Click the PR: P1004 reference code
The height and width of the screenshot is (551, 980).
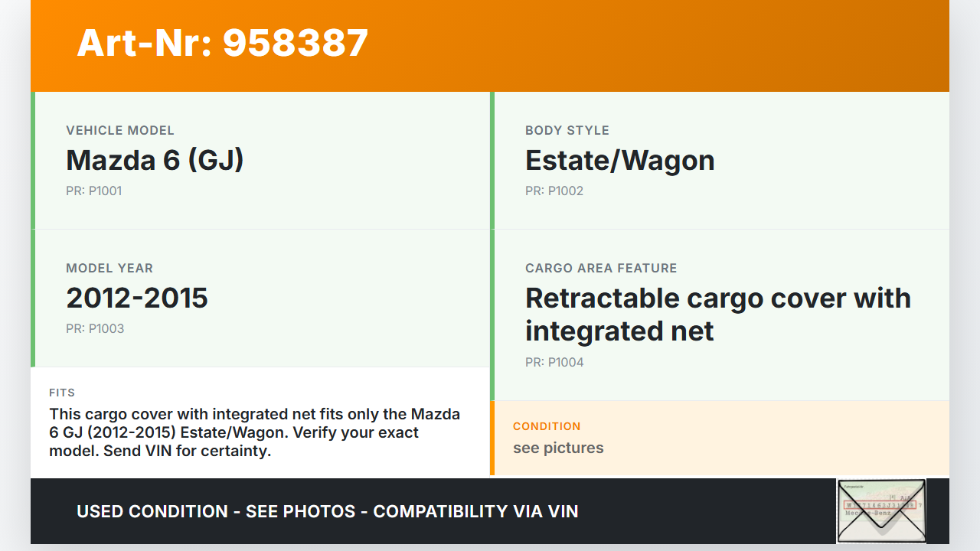click(x=554, y=362)
